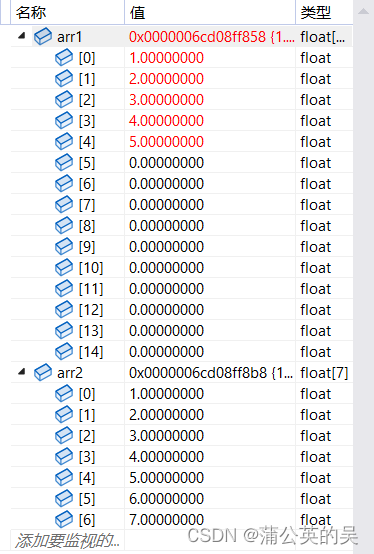
Task: Click cube icon of arr2 element [4]
Action: pos(64,478)
